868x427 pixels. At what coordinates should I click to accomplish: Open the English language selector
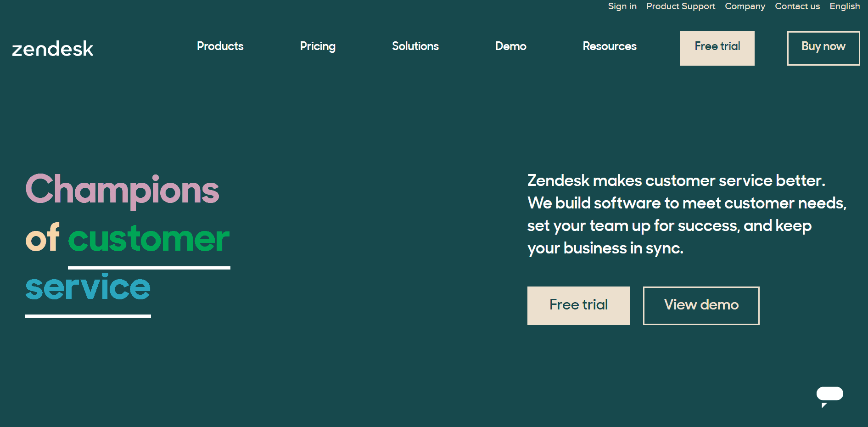coord(845,6)
